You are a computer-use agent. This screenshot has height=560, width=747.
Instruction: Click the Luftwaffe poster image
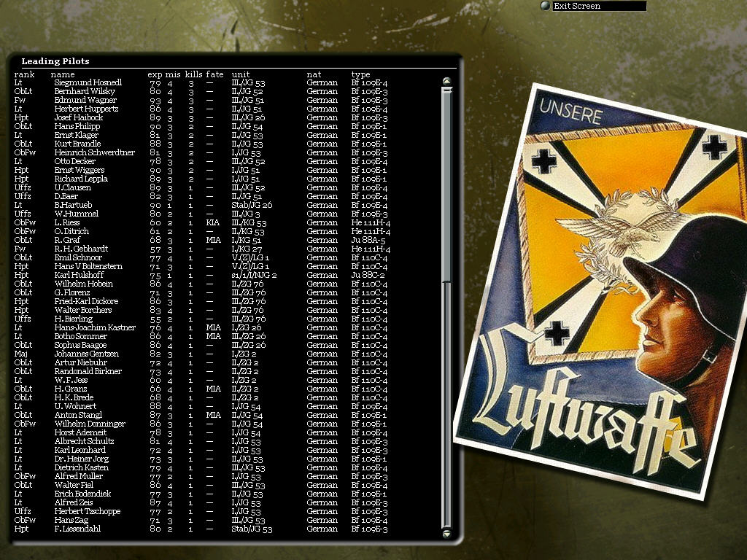pyautogui.click(x=601, y=292)
